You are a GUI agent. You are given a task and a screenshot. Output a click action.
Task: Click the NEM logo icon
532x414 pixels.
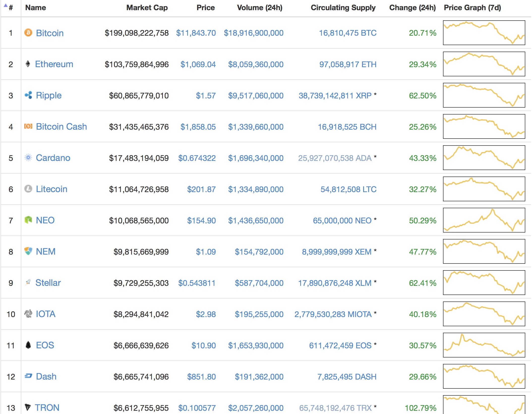pos(28,251)
